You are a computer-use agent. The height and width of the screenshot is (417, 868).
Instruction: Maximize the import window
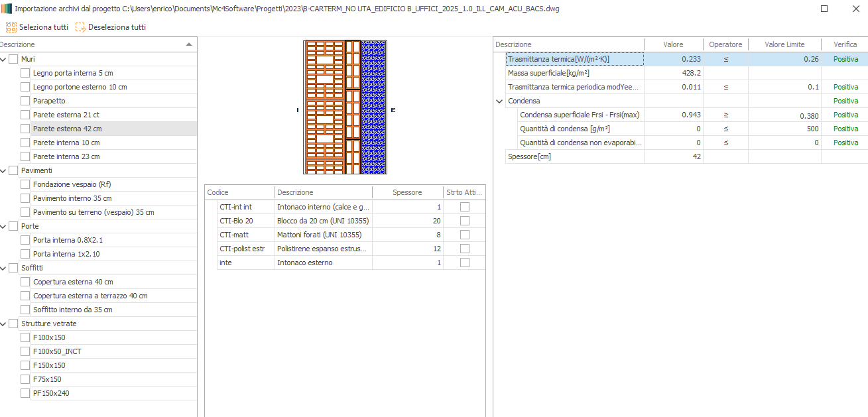click(824, 9)
